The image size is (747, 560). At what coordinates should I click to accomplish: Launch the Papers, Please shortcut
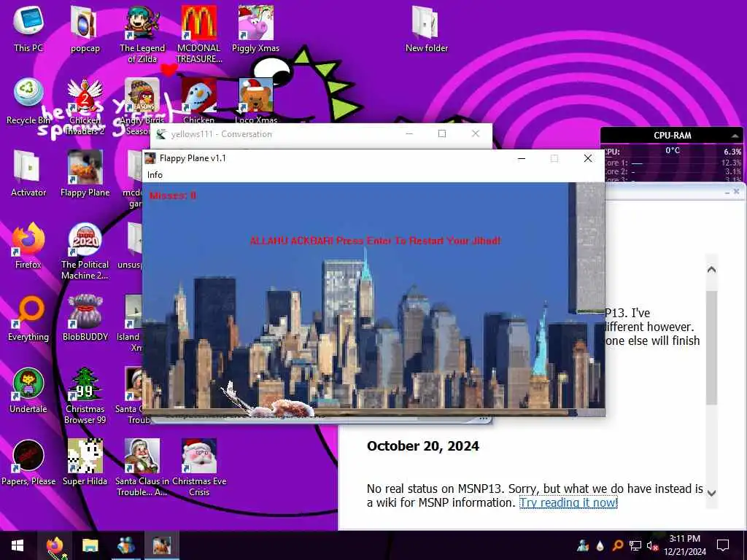[28, 462]
